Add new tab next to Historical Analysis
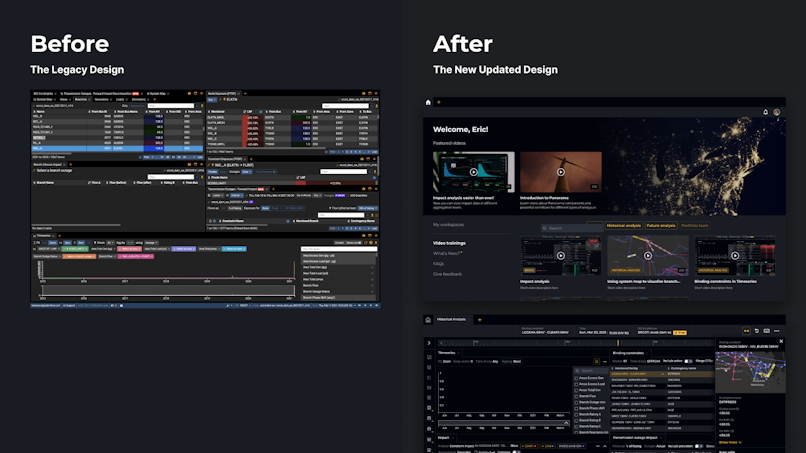 click(x=480, y=320)
